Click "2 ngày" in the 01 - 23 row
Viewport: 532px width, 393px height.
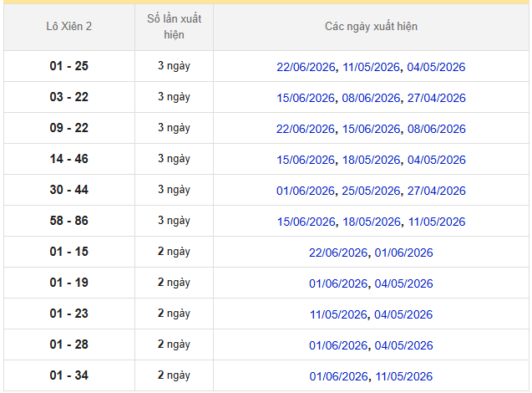(x=174, y=314)
